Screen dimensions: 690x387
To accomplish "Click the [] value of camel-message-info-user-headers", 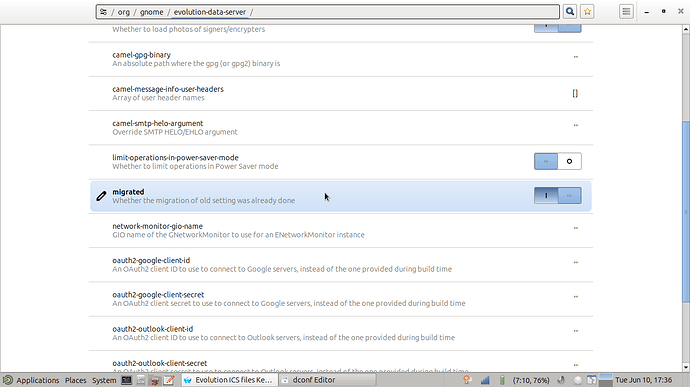I will click(575, 93).
